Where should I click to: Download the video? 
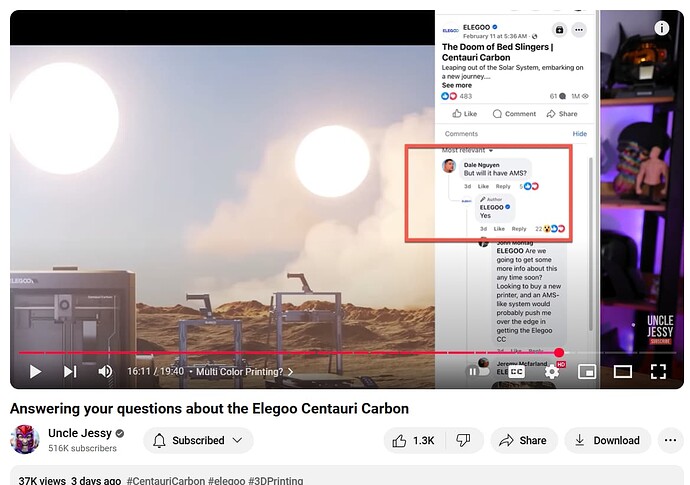click(607, 440)
